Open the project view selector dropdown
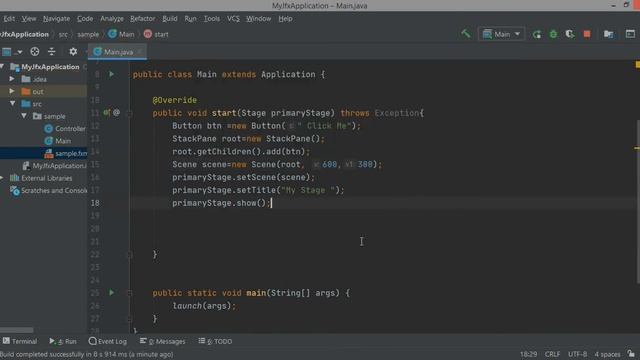Screen dimensions: 640x360 click(x=11, y=52)
